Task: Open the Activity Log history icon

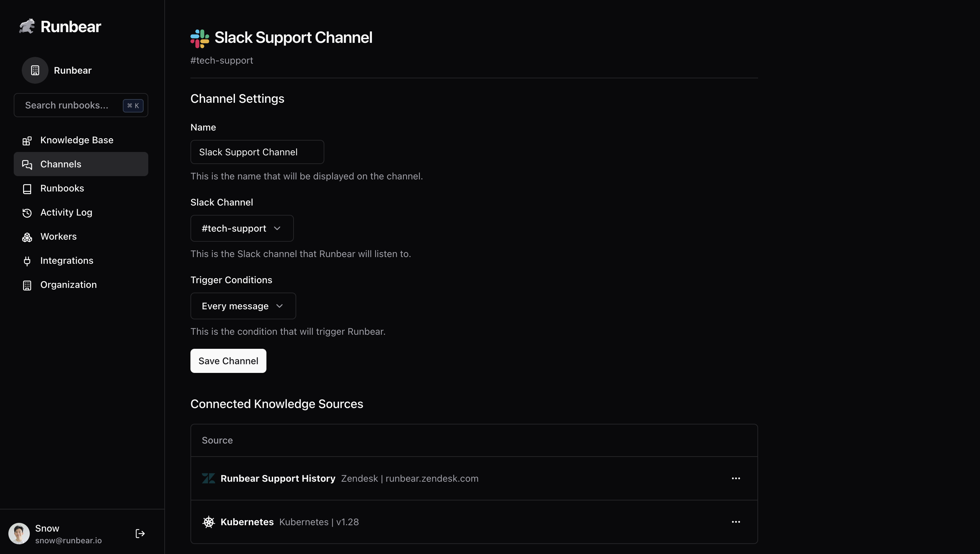Action: (x=27, y=213)
